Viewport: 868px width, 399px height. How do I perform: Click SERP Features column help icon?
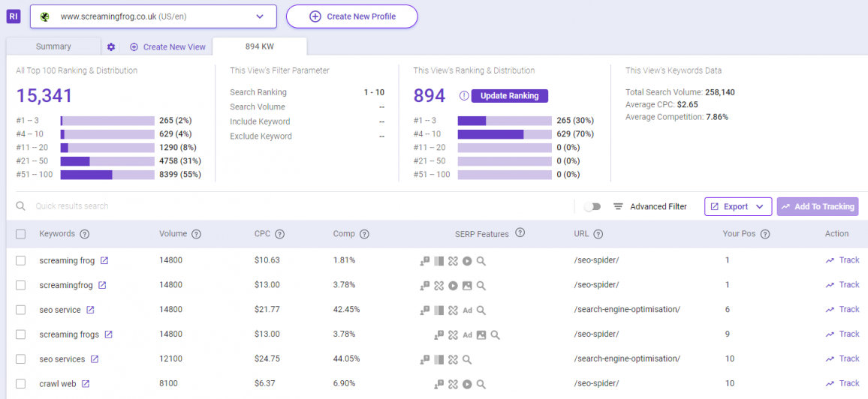520,232
